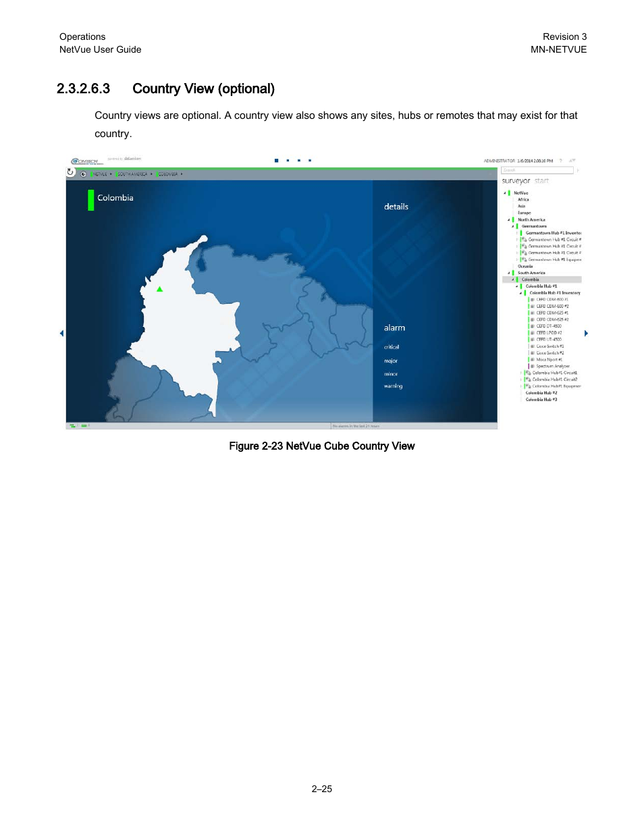Screen dimensions: 644x834
Task: Select Oceania in the tree
Action: [525, 267]
